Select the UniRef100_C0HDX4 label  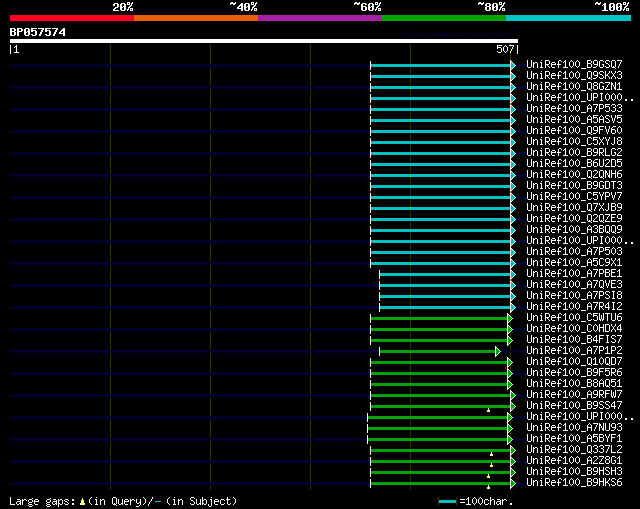click(x=574, y=329)
